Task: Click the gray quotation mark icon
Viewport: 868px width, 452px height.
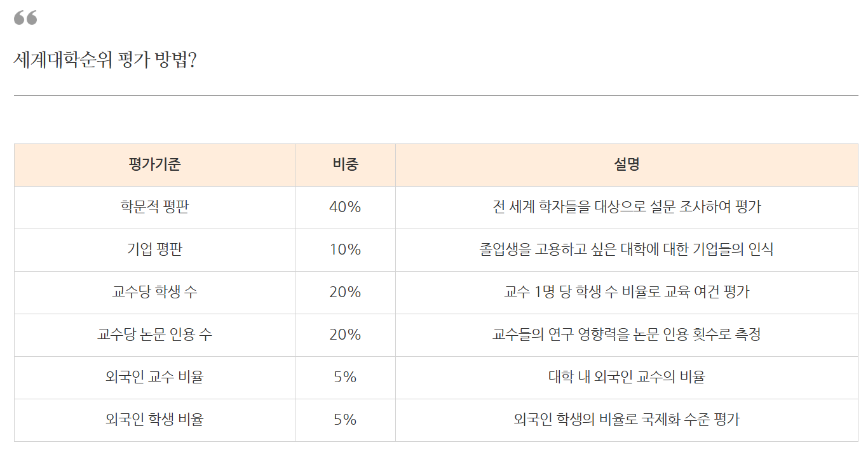Action: (25, 18)
